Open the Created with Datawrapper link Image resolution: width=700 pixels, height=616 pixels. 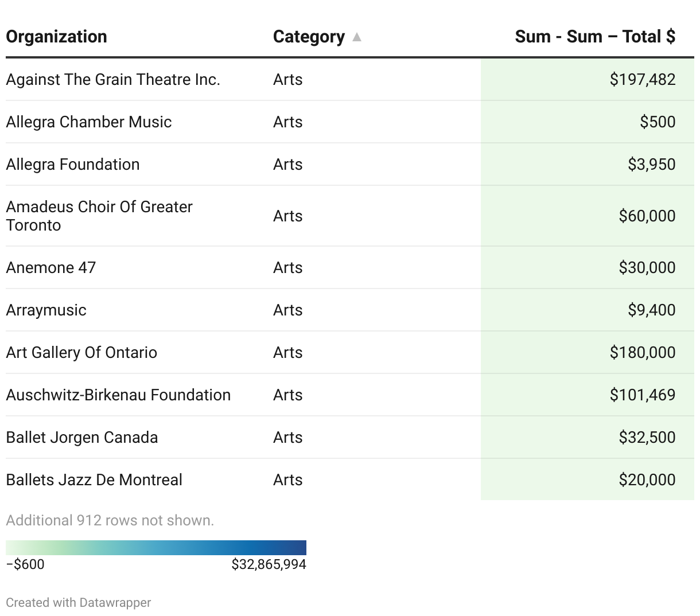(79, 602)
